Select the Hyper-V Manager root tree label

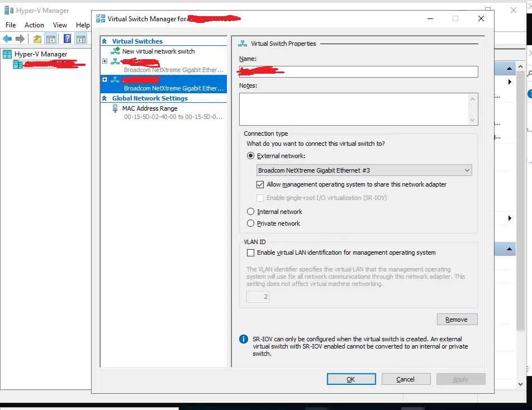tap(41, 54)
